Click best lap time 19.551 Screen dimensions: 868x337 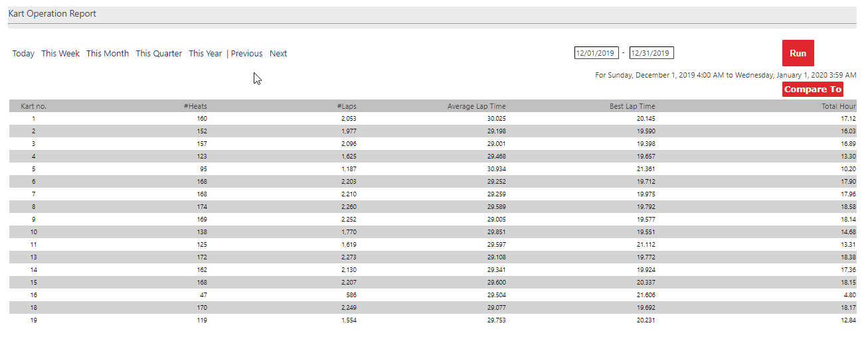click(x=646, y=232)
